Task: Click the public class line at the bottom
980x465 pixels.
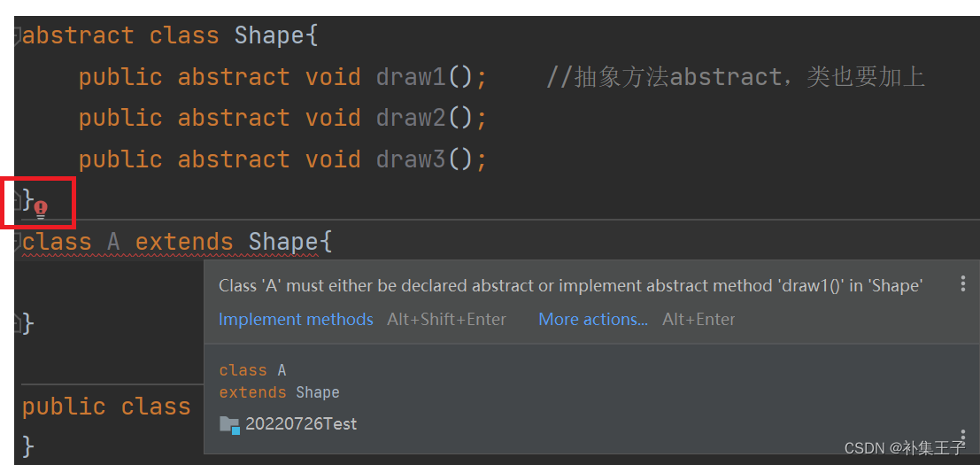Action: pos(106,407)
